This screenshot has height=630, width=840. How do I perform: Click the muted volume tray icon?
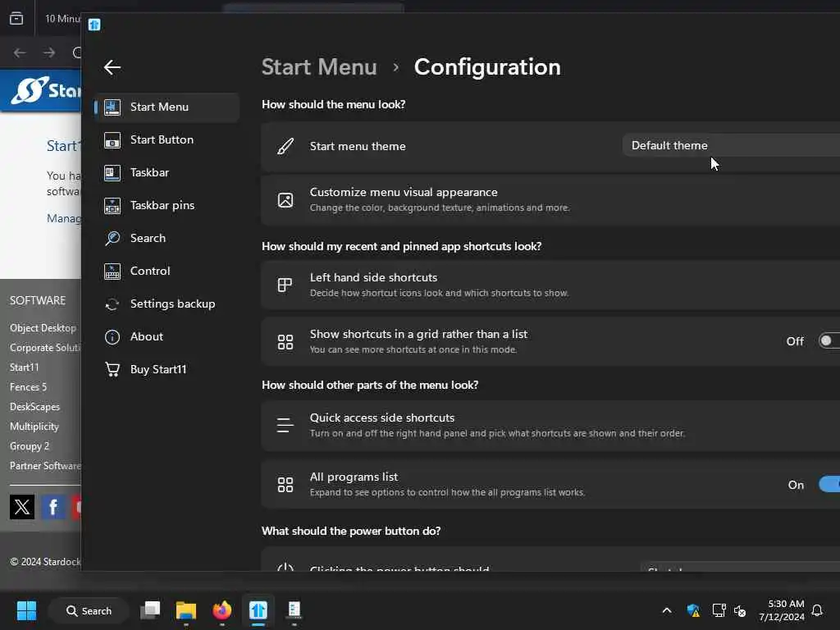point(740,610)
